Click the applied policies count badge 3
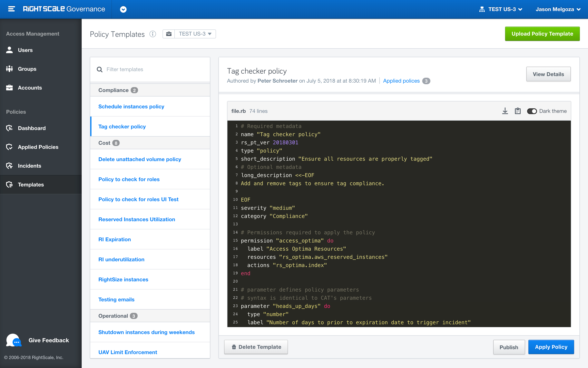Viewport: 588px width, 368px height. click(426, 81)
